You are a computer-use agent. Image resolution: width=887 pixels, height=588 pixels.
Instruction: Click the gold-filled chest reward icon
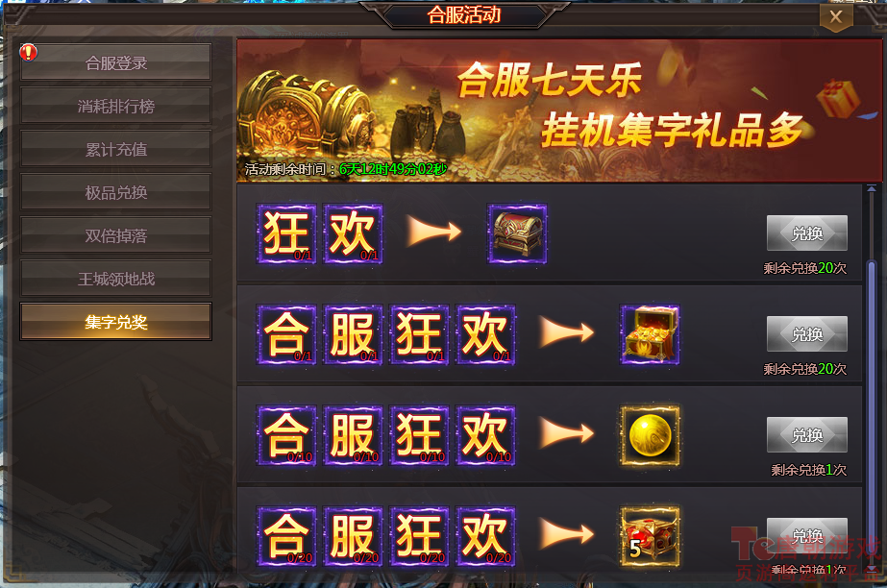point(650,334)
